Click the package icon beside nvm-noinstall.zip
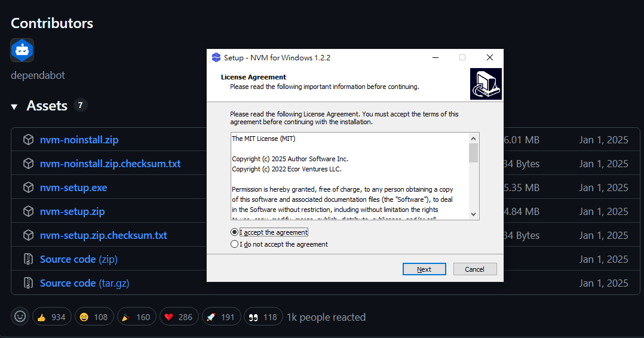644x338 pixels. pos(28,140)
